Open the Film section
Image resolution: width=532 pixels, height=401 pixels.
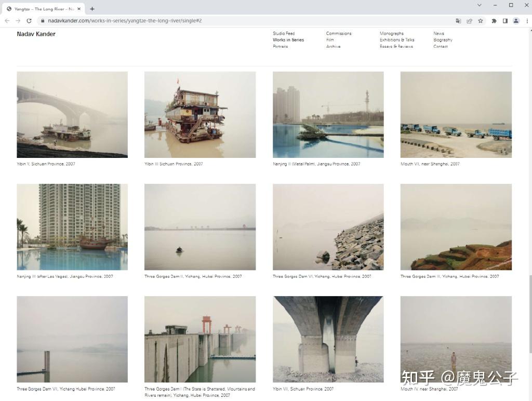click(x=330, y=39)
